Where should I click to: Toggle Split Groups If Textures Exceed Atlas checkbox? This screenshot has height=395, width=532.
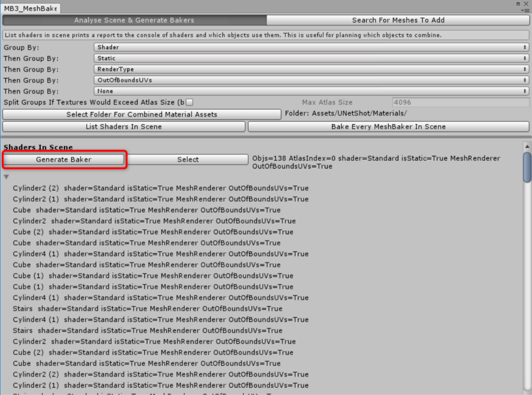(190, 102)
